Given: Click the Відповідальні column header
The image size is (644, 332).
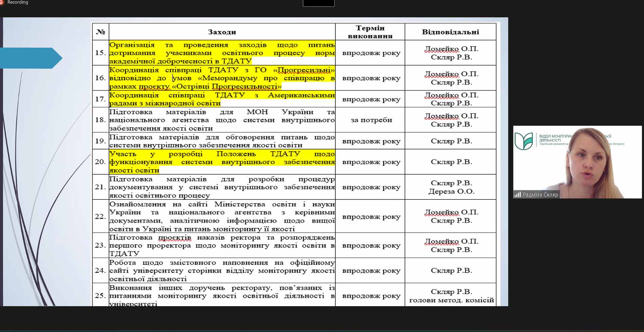Looking at the screenshot, I should (450, 32).
